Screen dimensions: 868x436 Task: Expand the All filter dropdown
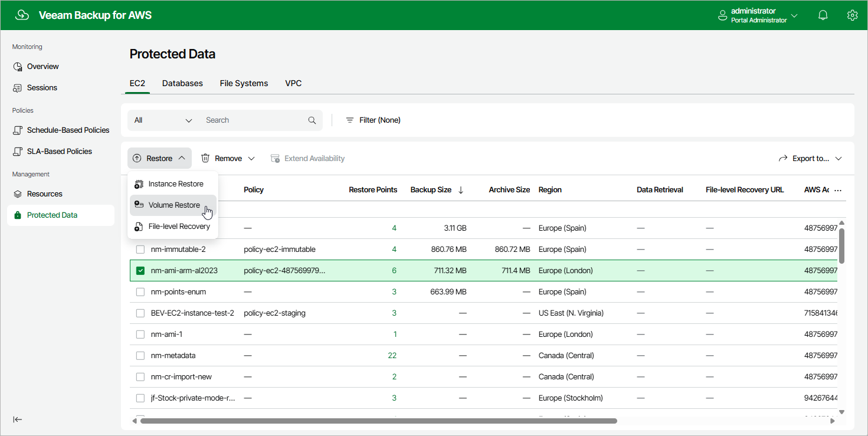click(x=163, y=120)
